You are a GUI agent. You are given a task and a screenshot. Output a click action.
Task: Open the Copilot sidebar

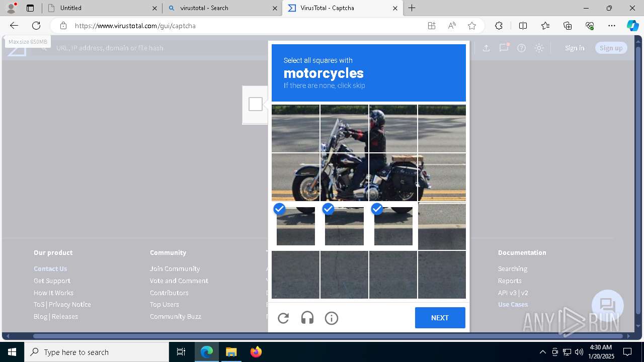pyautogui.click(x=632, y=26)
